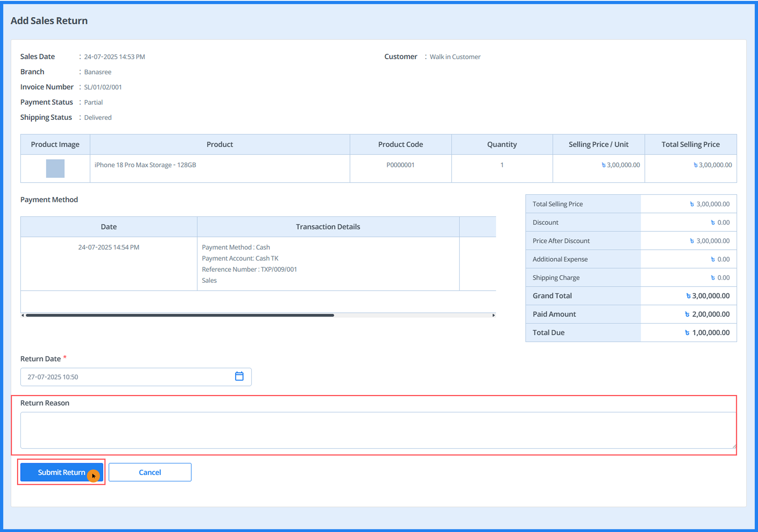Click the Submit Return button

point(61,472)
